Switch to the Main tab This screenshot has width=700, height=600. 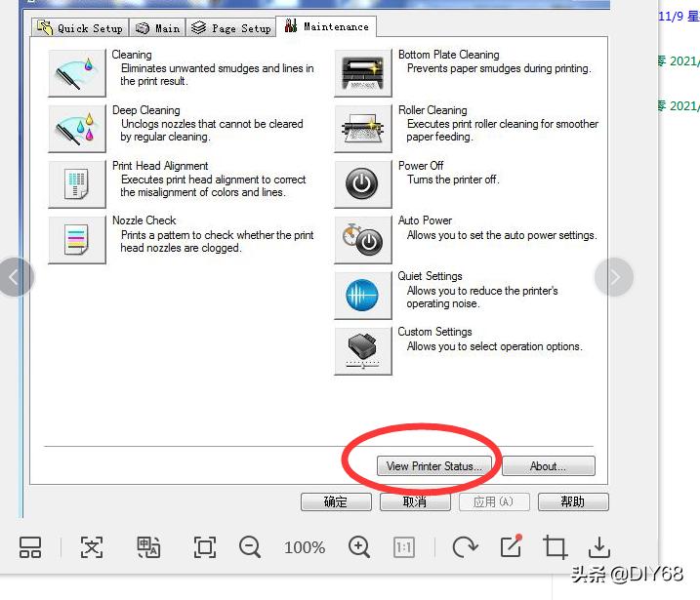157,28
